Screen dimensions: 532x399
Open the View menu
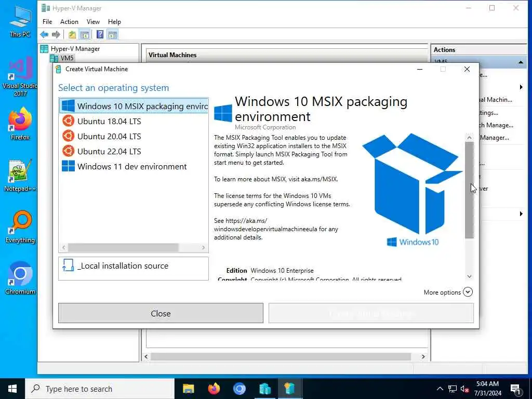tap(93, 22)
